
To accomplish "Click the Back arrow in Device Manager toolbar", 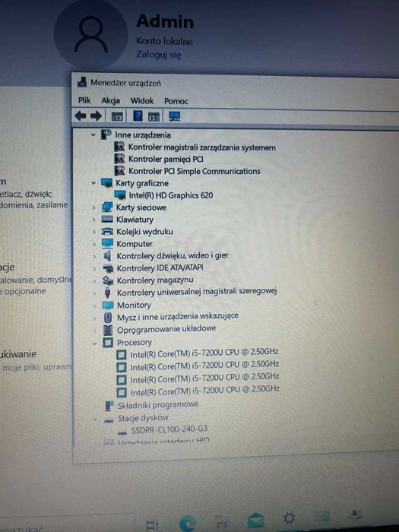I will pos(81,116).
